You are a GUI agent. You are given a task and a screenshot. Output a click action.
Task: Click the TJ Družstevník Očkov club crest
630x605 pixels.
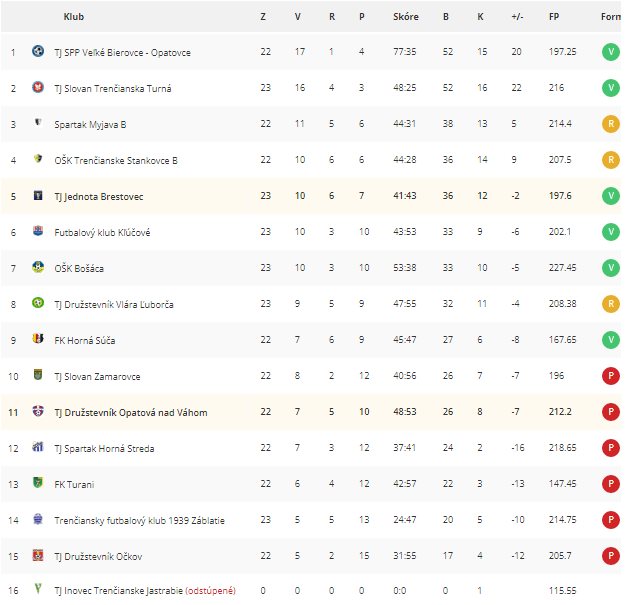(38, 555)
